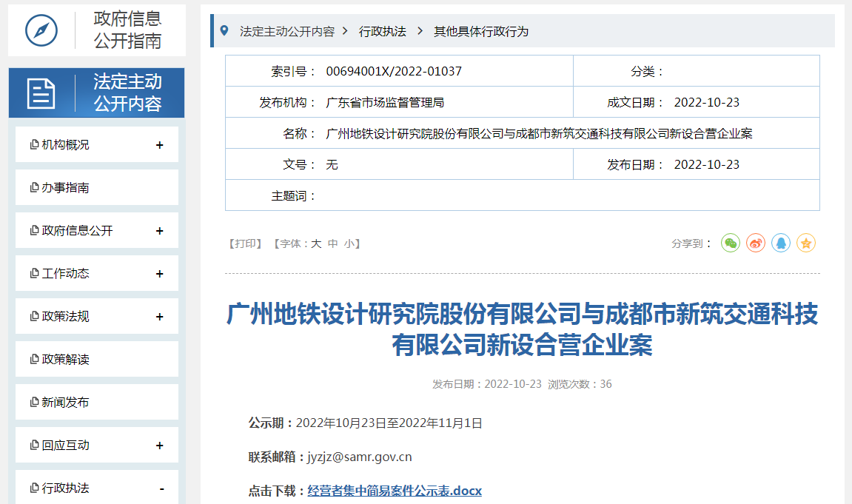852x504 pixels.
Task: Click the 公示期 date range text
Action: tap(389, 423)
